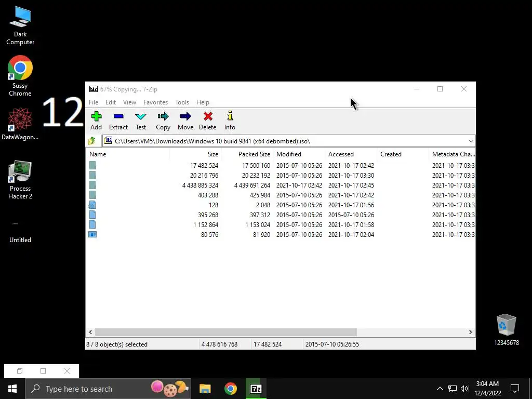
Task: Sort by Modified column header
Action: 299,154
